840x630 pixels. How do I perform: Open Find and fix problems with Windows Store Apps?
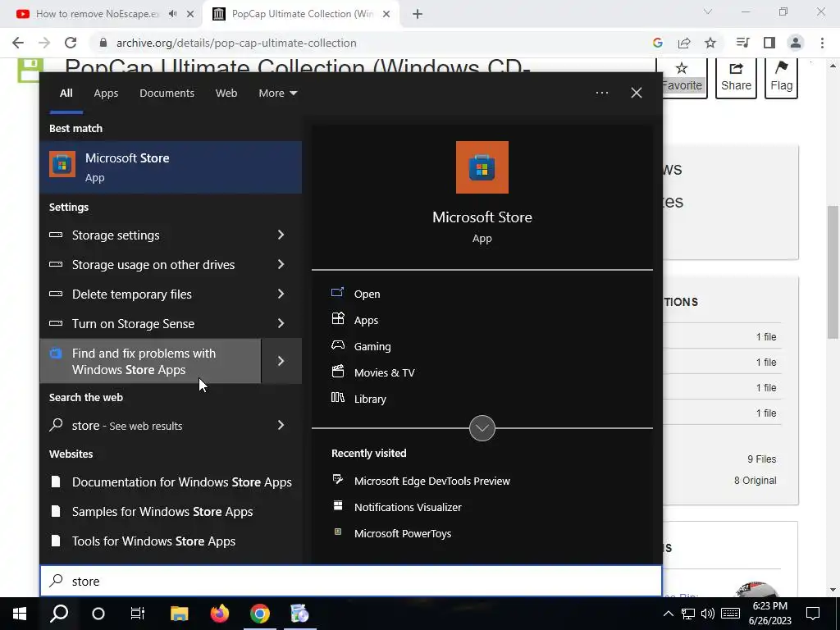151,361
